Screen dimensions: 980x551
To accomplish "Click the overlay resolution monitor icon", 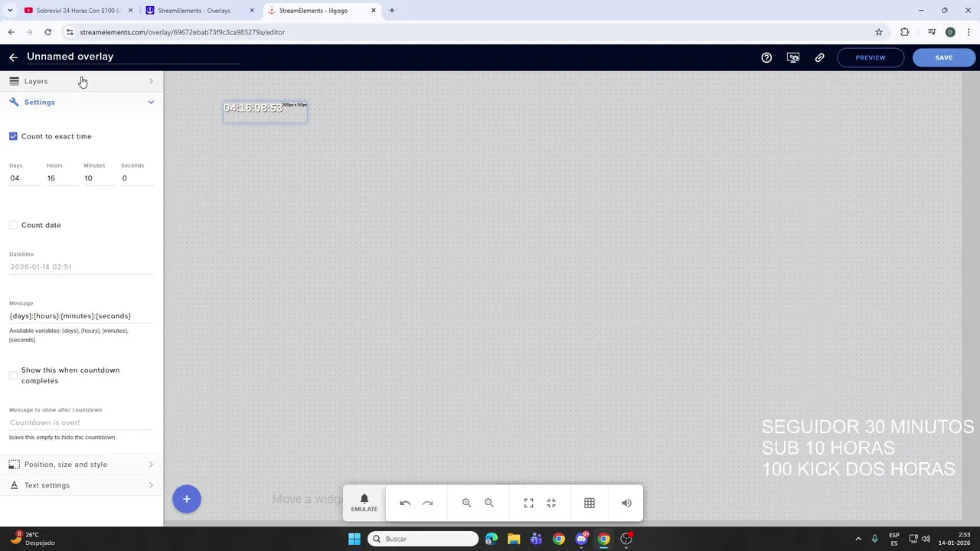I will coord(793,57).
